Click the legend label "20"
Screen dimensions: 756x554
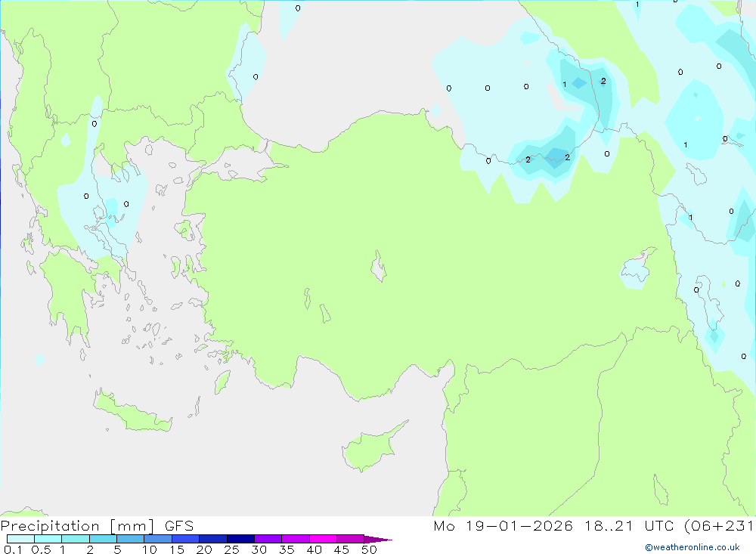point(204,549)
